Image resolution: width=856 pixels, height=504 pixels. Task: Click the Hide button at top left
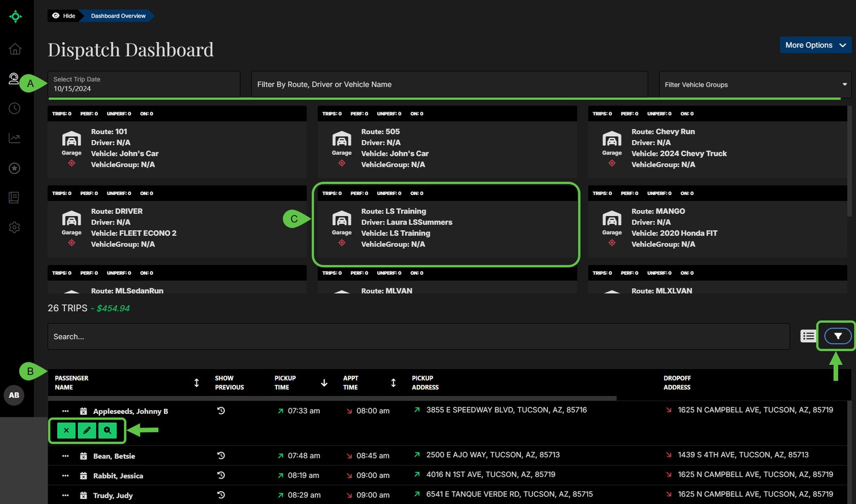(x=63, y=16)
